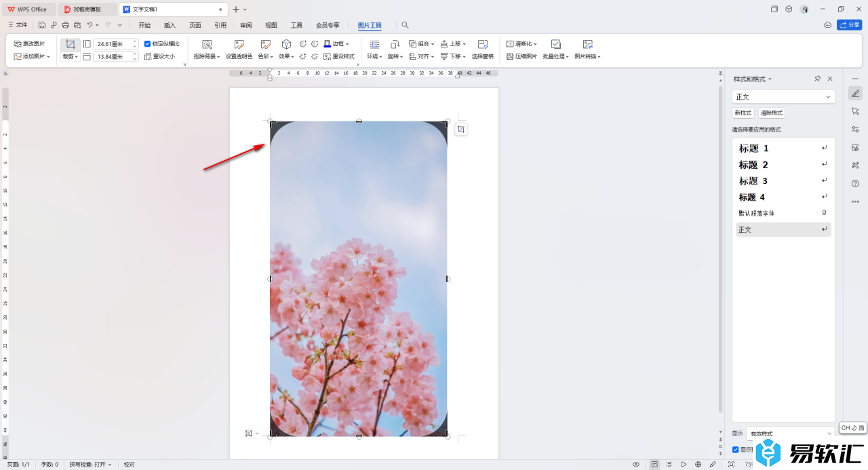868x470 pixels.
Task: Open the border (边框) dropdown
Action: (x=336, y=43)
